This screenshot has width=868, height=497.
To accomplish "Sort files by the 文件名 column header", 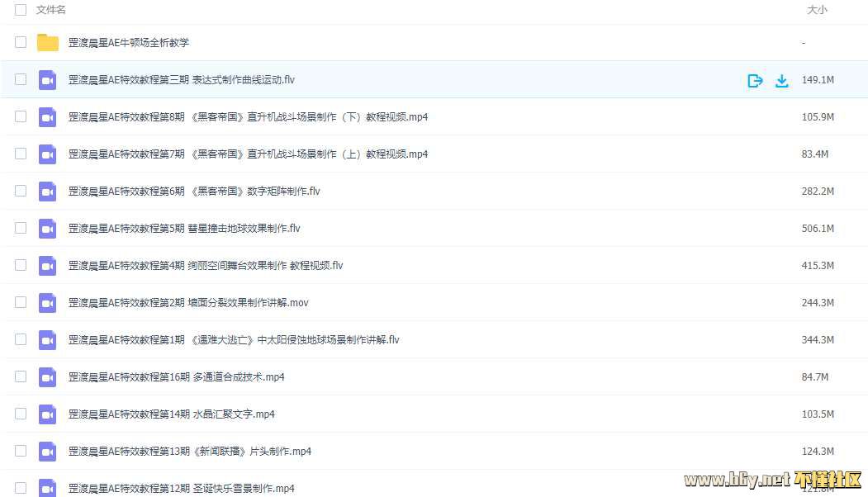I will coord(51,10).
